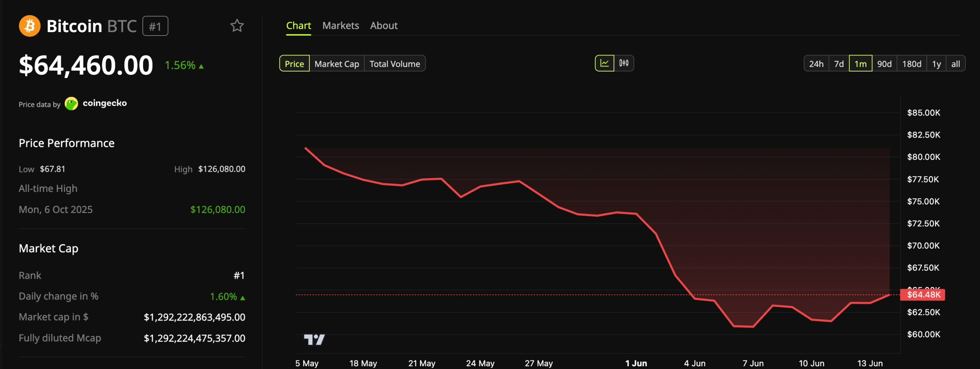Set chart range to 180d

(x=912, y=64)
